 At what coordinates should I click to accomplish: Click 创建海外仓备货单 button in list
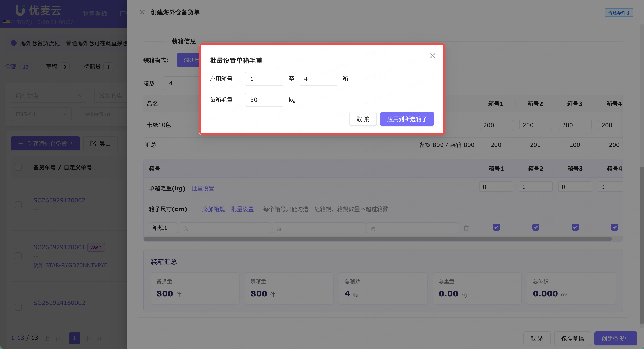(45, 143)
